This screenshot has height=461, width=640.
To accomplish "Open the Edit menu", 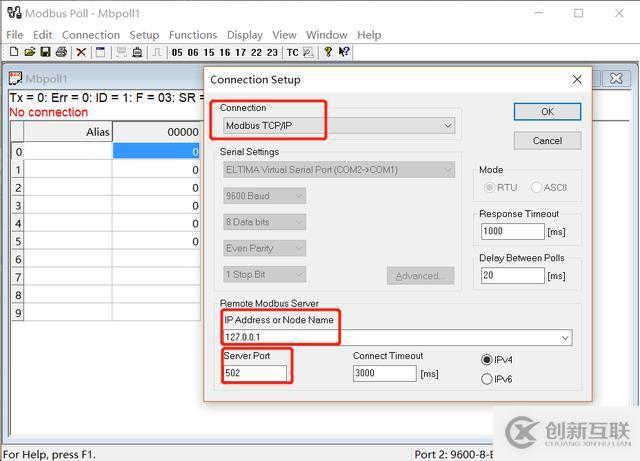I will pos(42,35).
